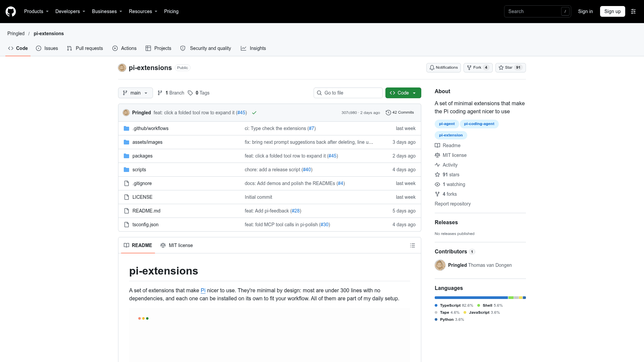The image size is (644, 362).
Task: Click the Shell language green dot entry
Action: [x=490, y=305]
